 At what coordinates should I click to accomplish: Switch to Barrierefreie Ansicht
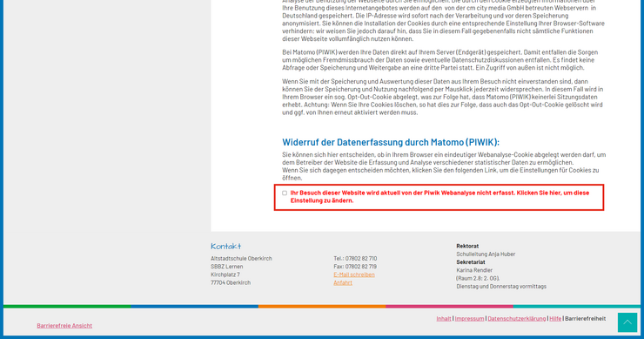coord(64,325)
